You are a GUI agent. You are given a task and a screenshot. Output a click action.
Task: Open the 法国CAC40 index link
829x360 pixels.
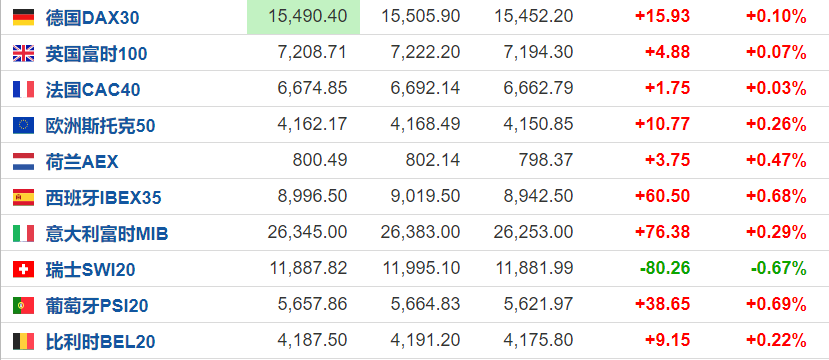[x=93, y=90]
